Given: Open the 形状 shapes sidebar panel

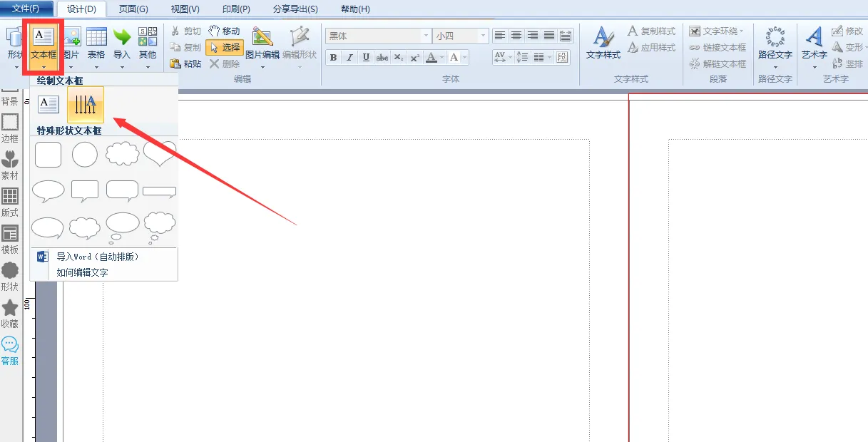Looking at the screenshot, I should (10, 277).
